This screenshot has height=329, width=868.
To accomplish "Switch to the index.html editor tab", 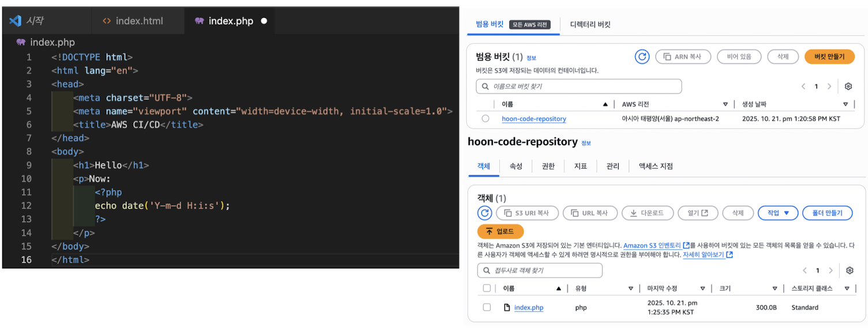I will point(138,21).
